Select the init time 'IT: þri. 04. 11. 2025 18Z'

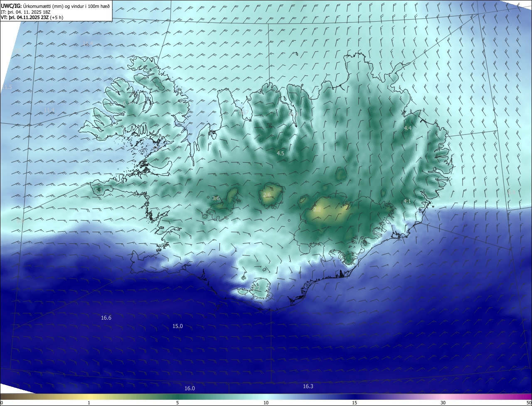[26, 12]
